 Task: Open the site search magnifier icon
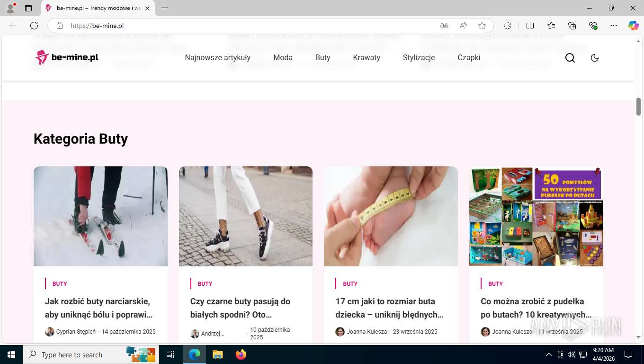pos(570,58)
